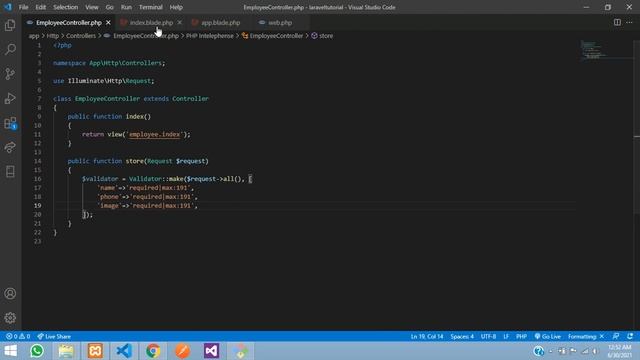
Task: Follow the 'employee.index' view link
Action: (x=154, y=134)
